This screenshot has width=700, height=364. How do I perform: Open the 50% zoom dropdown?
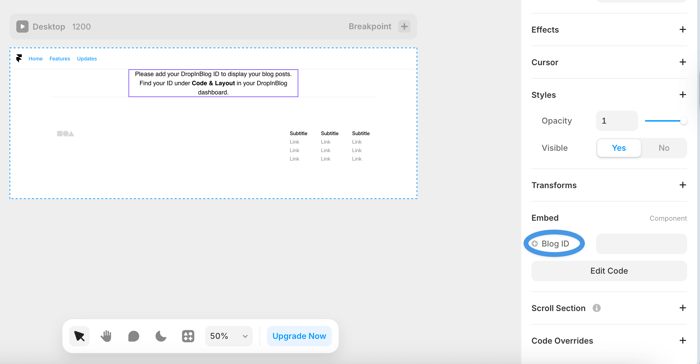point(229,336)
